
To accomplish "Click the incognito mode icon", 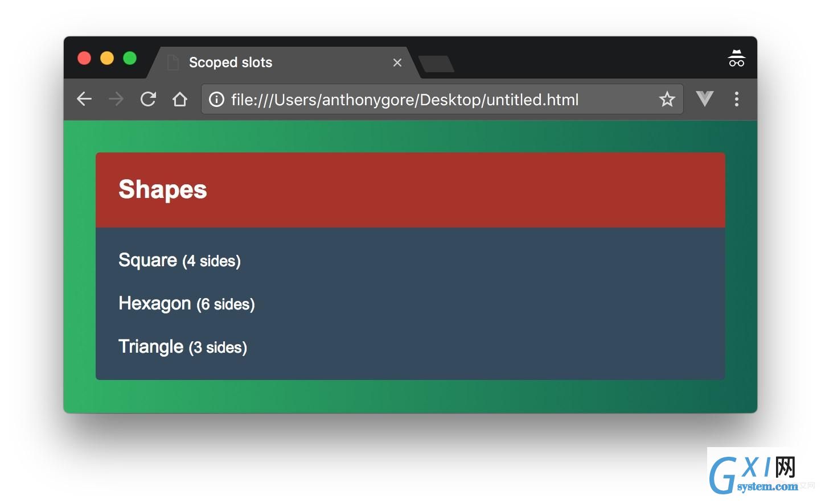I will 736,59.
